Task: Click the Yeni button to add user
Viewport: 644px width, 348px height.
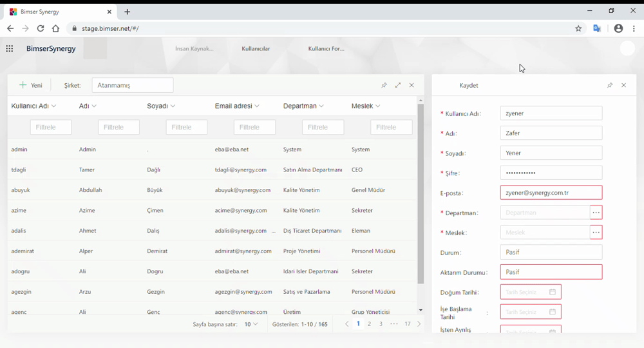Action: [31, 85]
